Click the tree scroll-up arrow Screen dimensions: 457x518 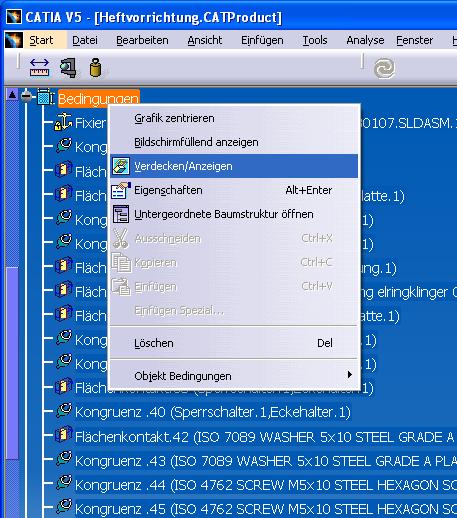[x=12, y=95]
